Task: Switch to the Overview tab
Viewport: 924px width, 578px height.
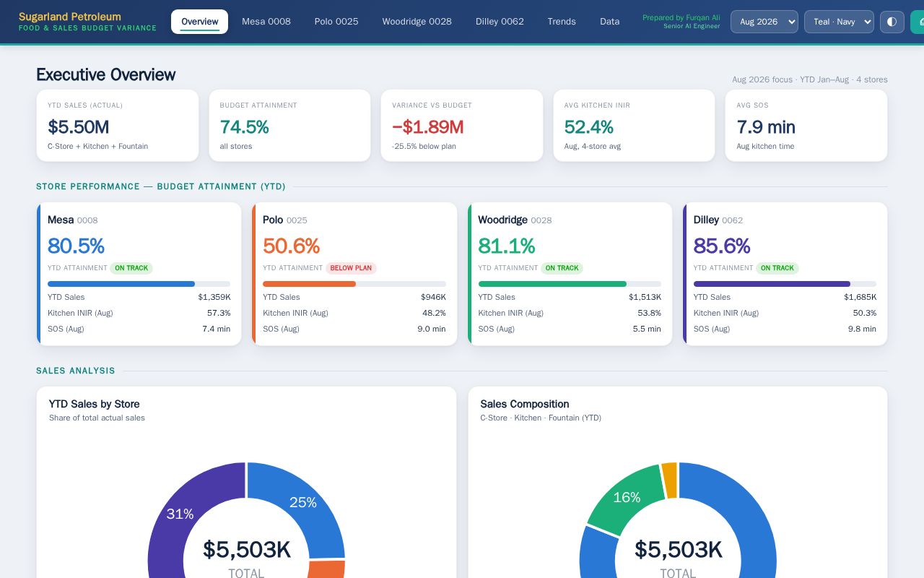Action: 199,22
